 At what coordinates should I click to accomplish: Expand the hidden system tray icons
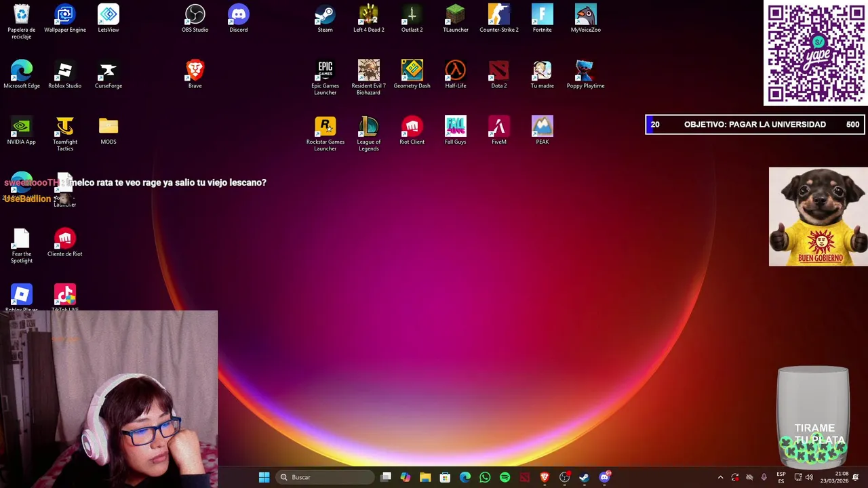[x=720, y=477]
